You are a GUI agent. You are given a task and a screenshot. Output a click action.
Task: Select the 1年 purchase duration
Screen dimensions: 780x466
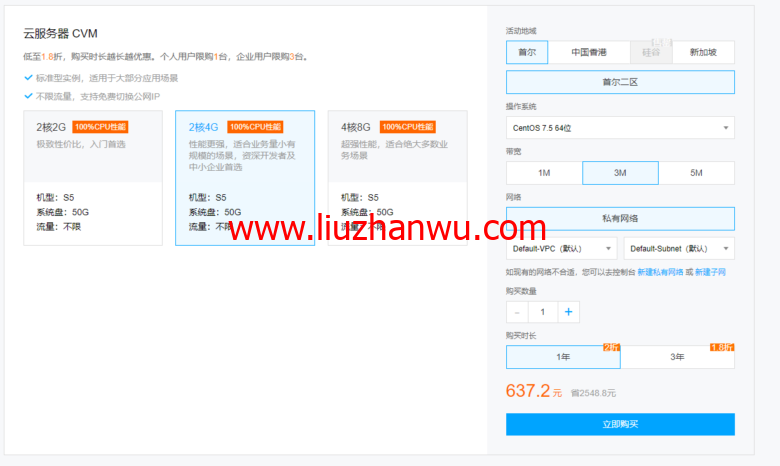click(x=563, y=357)
